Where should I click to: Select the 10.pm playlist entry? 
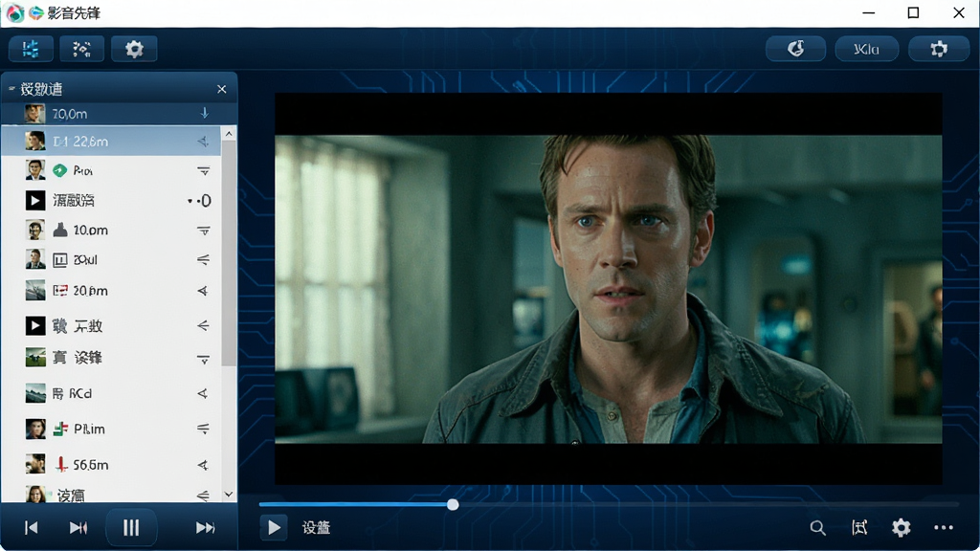pos(111,230)
